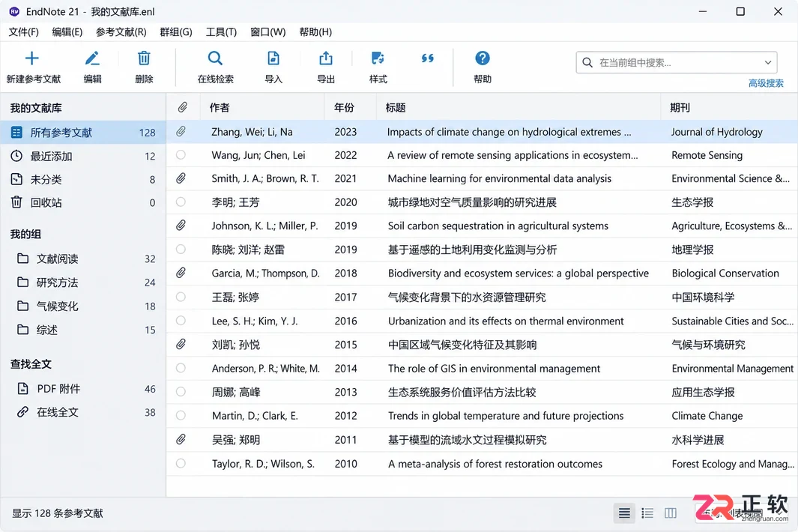Click paperclip icon on 刘凯; 孙悦 row

[181, 345]
